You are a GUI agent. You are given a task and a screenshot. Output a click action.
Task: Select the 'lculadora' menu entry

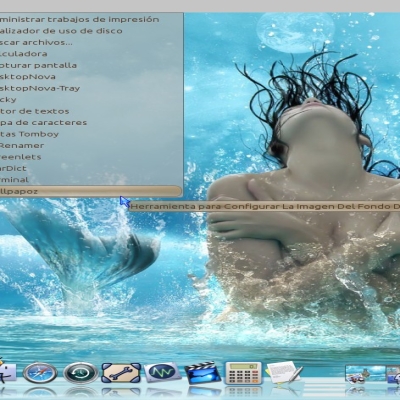[91, 54]
